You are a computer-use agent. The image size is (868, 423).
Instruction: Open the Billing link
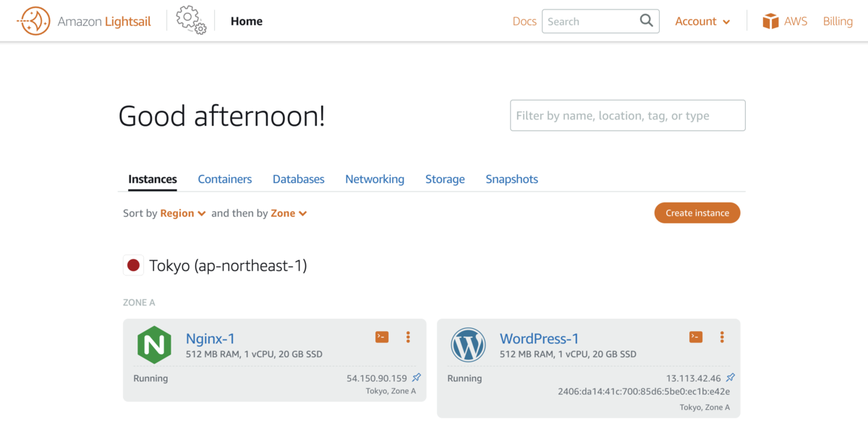pos(838,21)
